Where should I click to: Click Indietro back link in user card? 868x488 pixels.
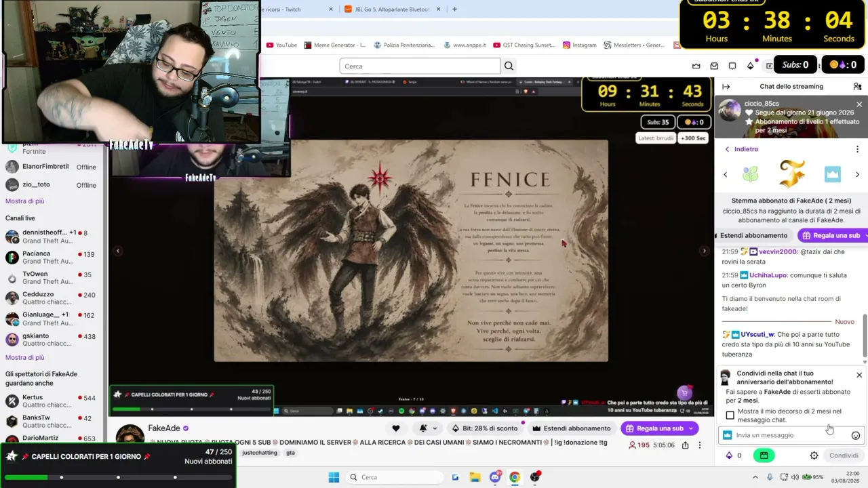click(x=741, y=149)
